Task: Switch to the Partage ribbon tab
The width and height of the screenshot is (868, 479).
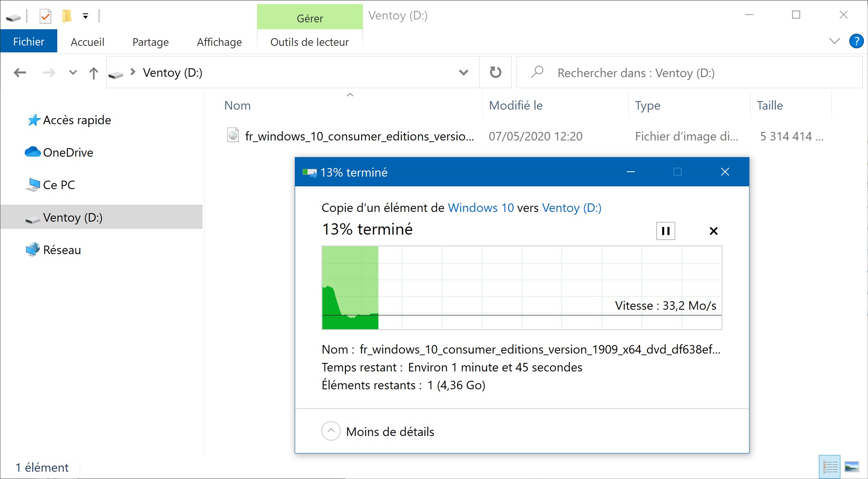Action: (x=151, y=42)
